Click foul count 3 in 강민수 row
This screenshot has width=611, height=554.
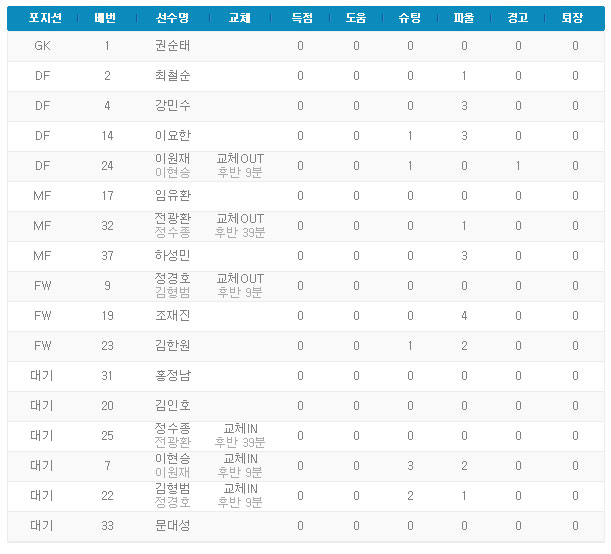(x=464, y=106)
